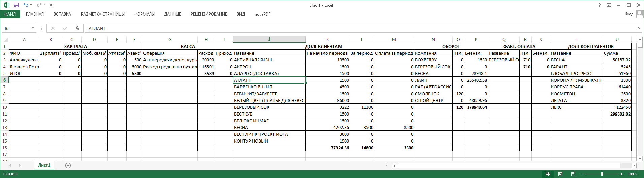Click the zoom out minus button
The height and width of the screenshot is (178, 644).
click(x=583, y=174)
